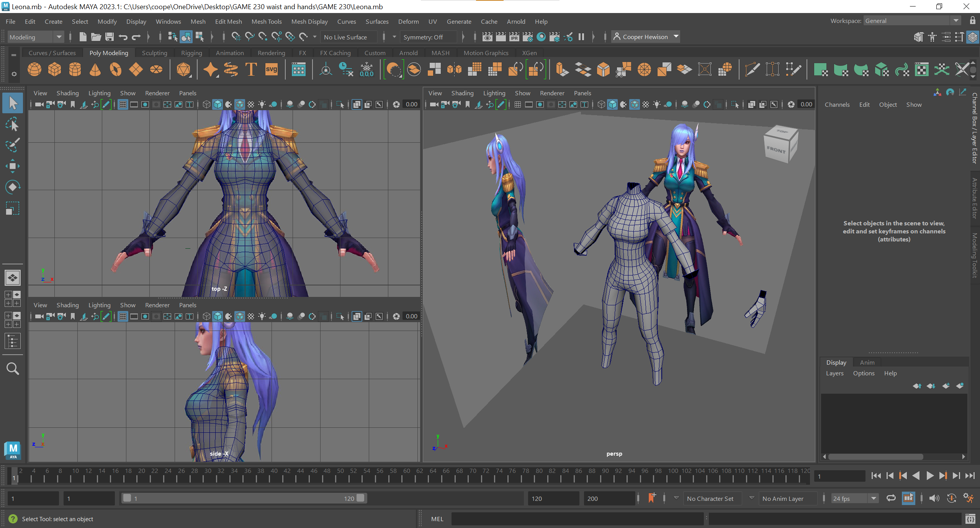Toggle wireframe on shaded in persp viewport

[x=635, y=104]
